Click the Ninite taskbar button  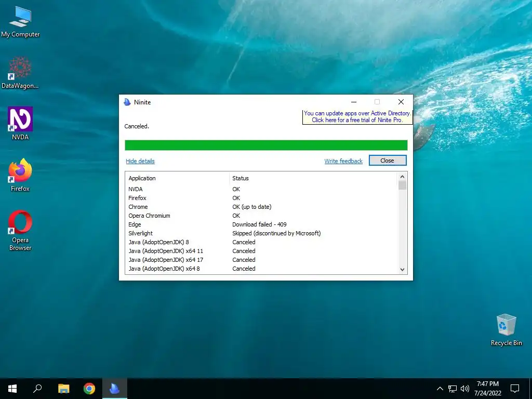(x=115, y=389)
